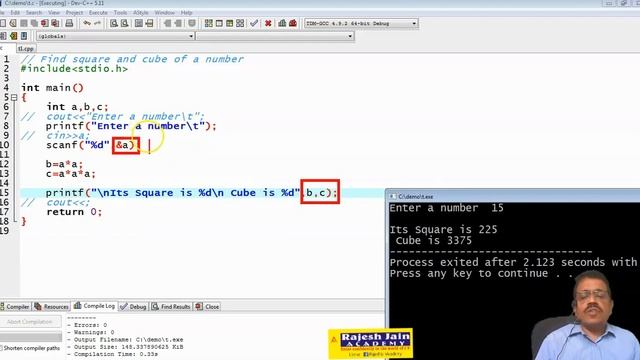640x360 pixels.
Task: Click the Save file toolbar icon
Action: coord(24,23)
